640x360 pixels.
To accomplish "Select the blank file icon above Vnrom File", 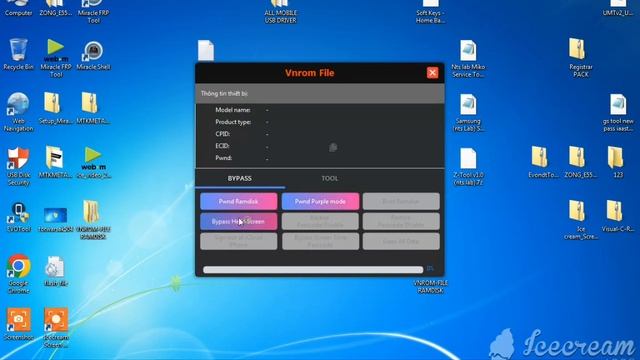I will tap(206, 51).
